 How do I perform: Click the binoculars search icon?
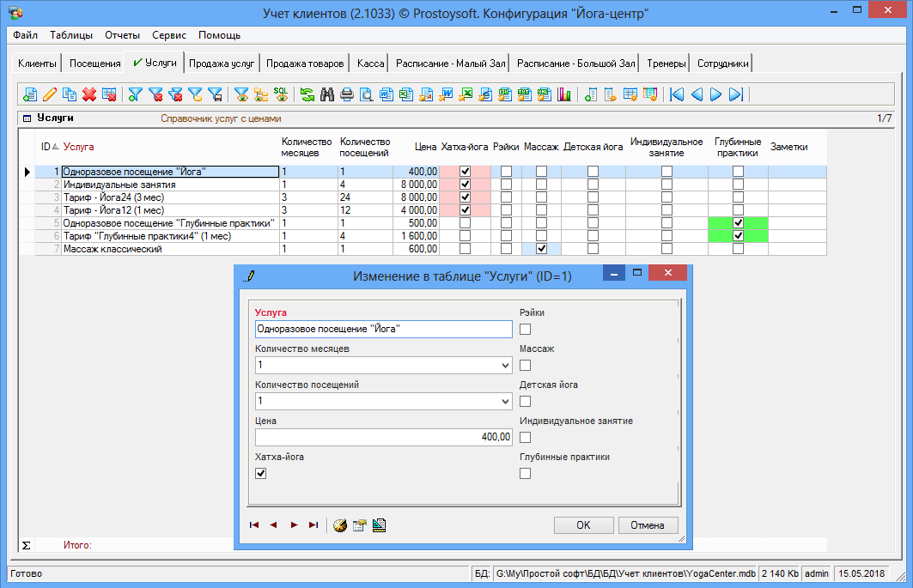click(x=327, y=94)
